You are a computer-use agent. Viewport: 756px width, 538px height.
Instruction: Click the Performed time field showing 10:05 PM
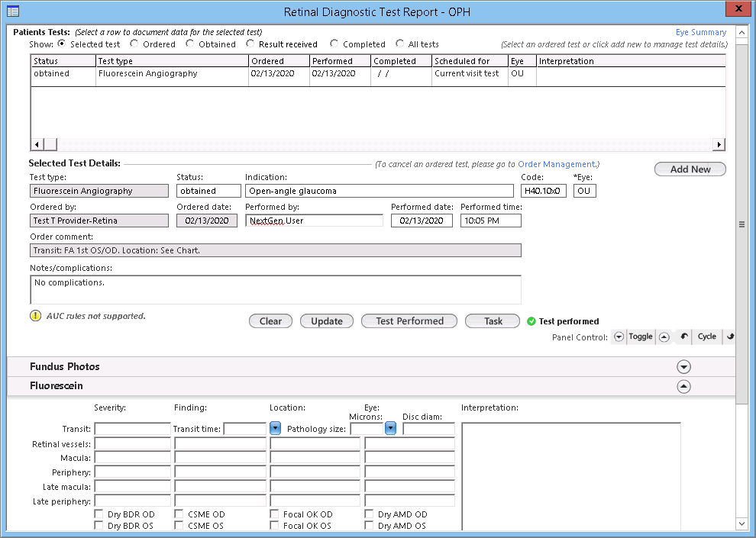click(491, 221)
